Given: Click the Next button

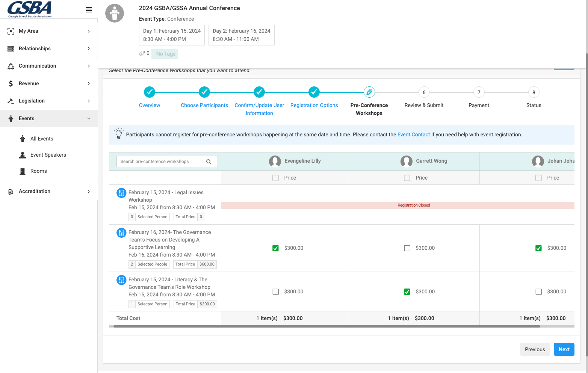Looking at the screenshot, I should point(564,349).
